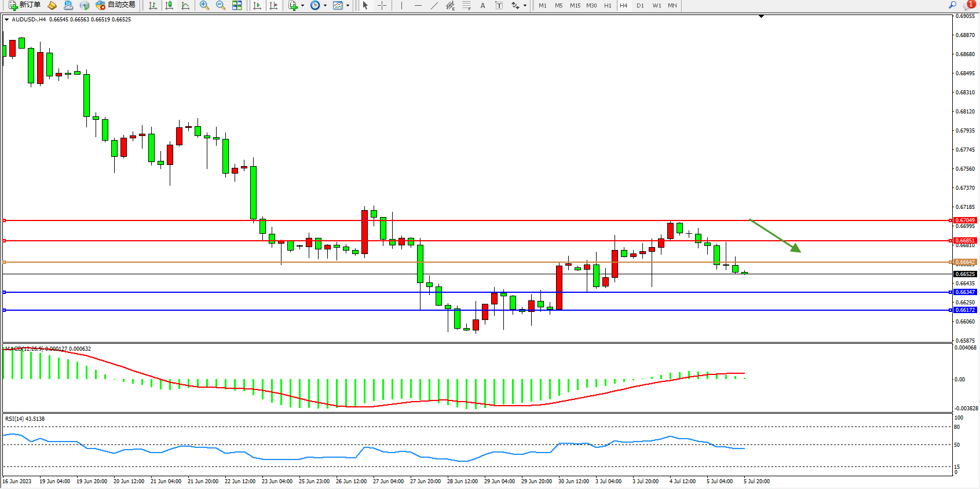Tile chart windows with grid icon
Viewport: 980px width, 489px height.
(237, 5)
